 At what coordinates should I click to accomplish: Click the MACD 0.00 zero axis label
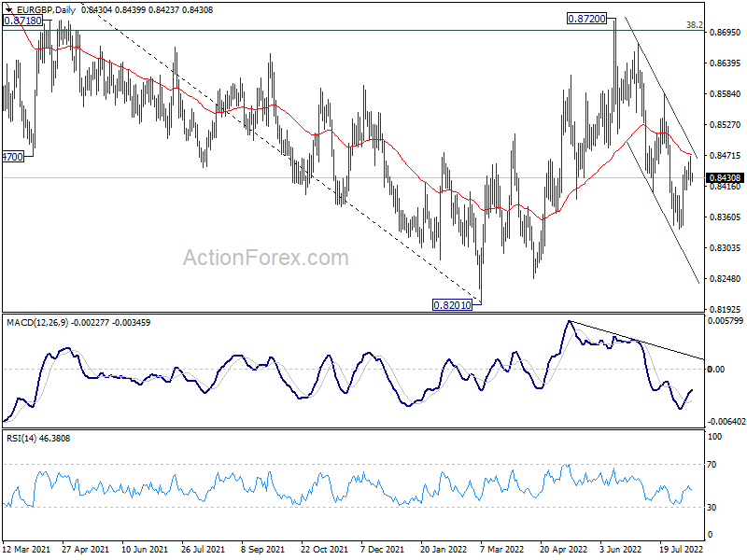point(716,369)
